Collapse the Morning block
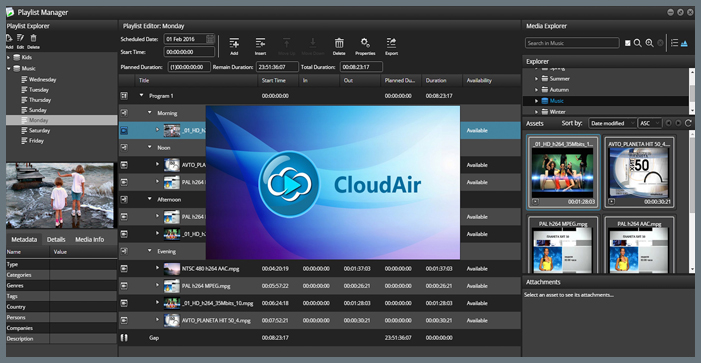Image resolution: width=701 pixels, height=363 pixels. pos(150,113)
